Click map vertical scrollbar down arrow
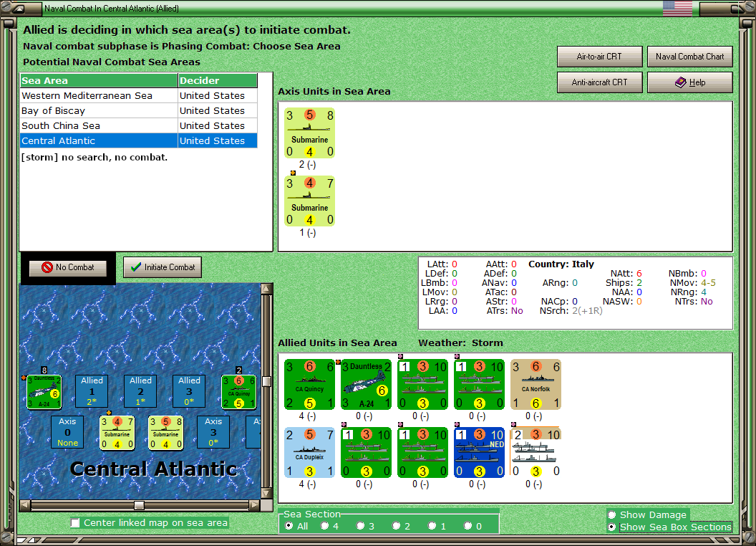 click(266, 494)
